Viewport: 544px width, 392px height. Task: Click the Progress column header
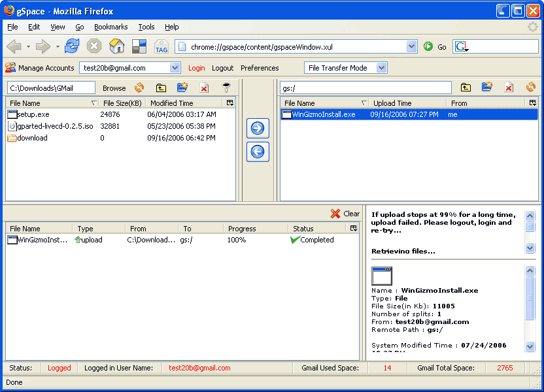[256, 229]
